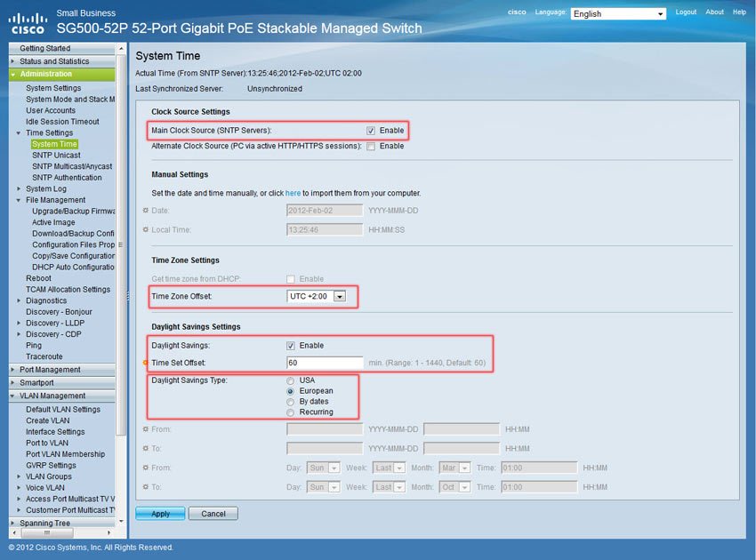Viewport: 756px width, 560px height.
Task: Click sidebar horizontal scrollbar thumb
Action: pyautogui.click(x=47, y=532)
